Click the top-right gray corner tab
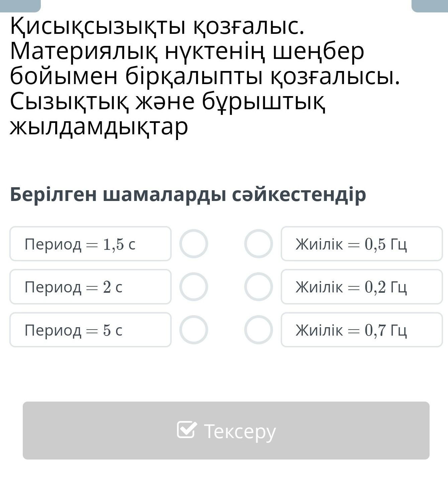Image resolution: width=448 pixels, height=489 pixels. pyautogui.click(x=430, y=5)
